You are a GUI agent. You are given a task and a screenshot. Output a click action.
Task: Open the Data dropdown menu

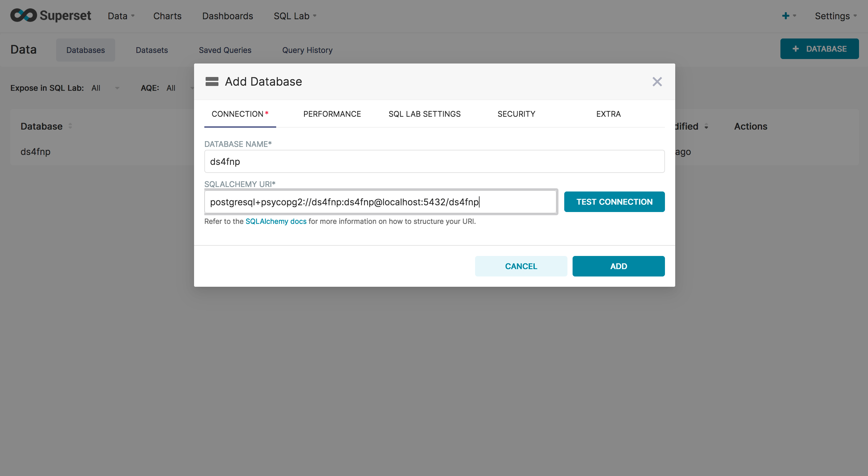121,16
